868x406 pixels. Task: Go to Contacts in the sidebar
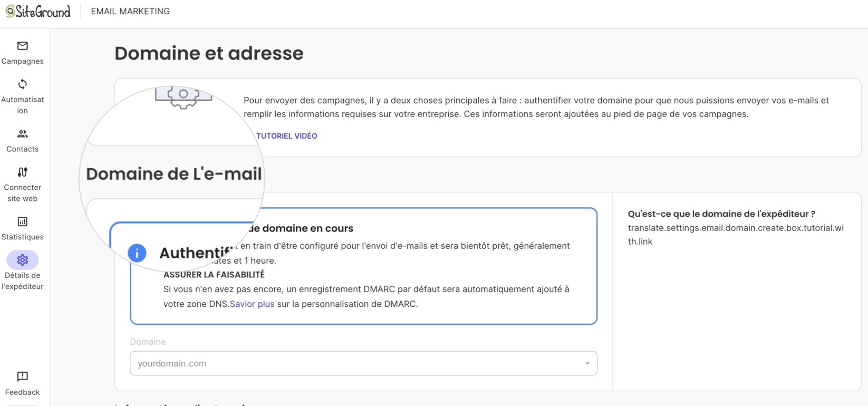coord(22,141)
